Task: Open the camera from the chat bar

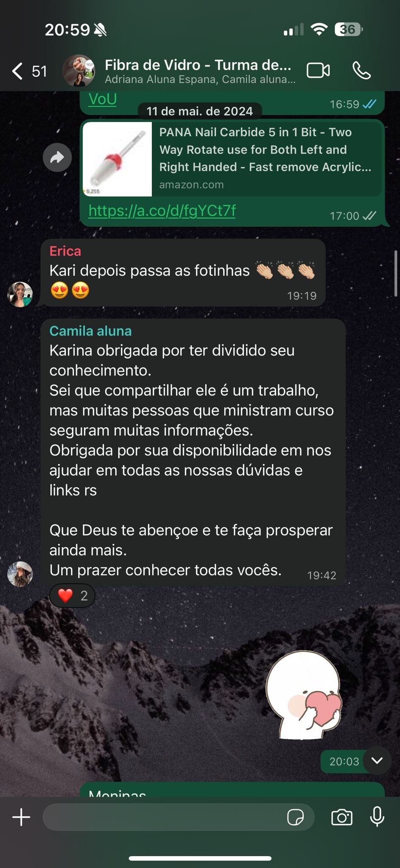Action: [342, 817]
